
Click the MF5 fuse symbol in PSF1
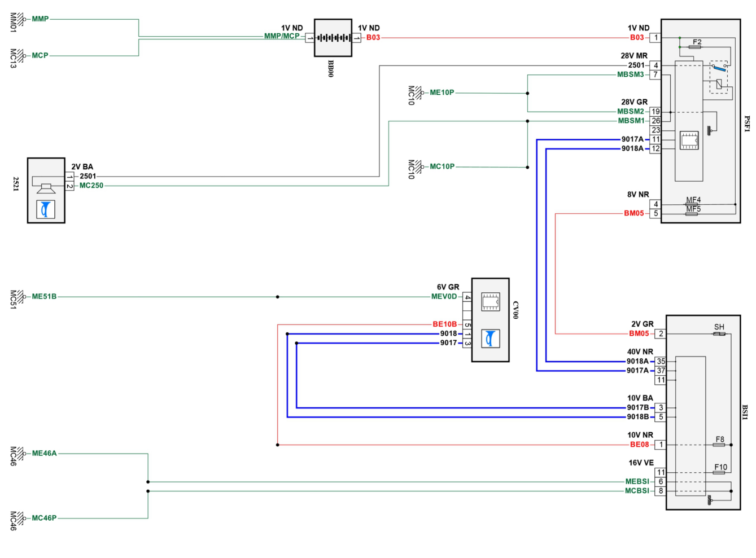(x=692, y=214)
